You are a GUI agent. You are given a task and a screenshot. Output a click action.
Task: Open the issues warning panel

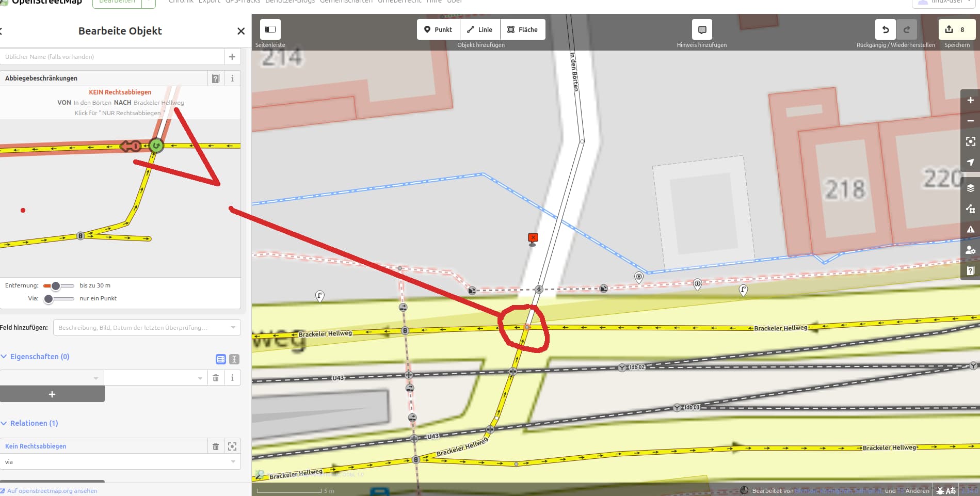pos(970,229)
